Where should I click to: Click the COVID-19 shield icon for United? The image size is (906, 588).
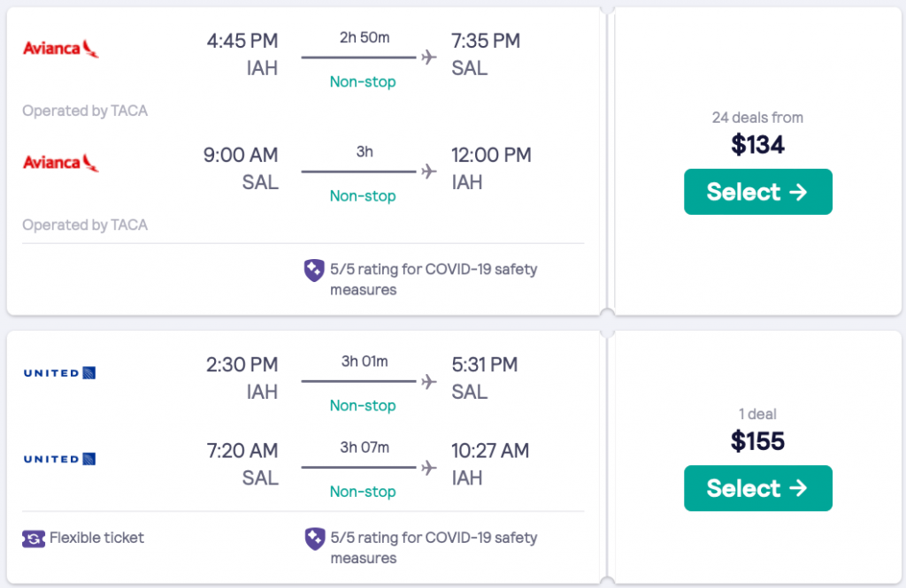point(313,538)
